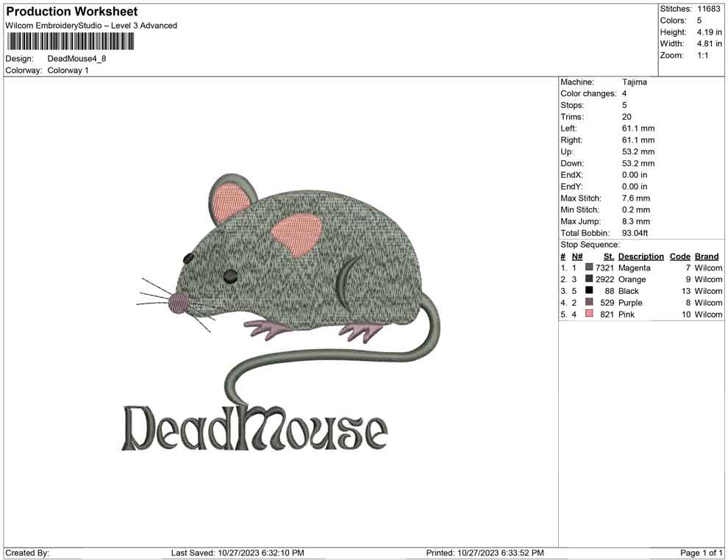Image resolution: width=728 pixels, height=560 pixels.
Task: Click the stitches count '11683'
Action: [x=708, y=9]
